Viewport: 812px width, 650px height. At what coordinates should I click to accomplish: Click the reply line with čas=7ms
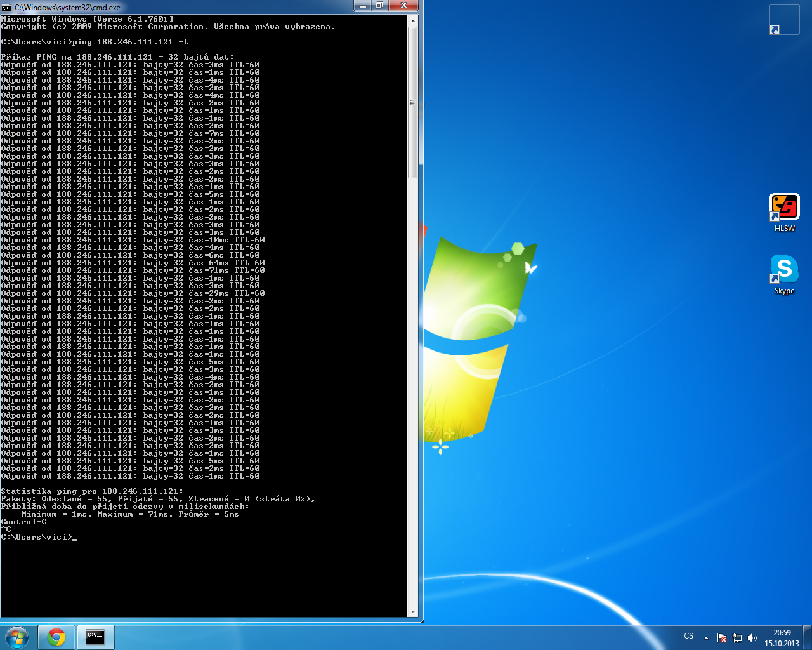130,133
